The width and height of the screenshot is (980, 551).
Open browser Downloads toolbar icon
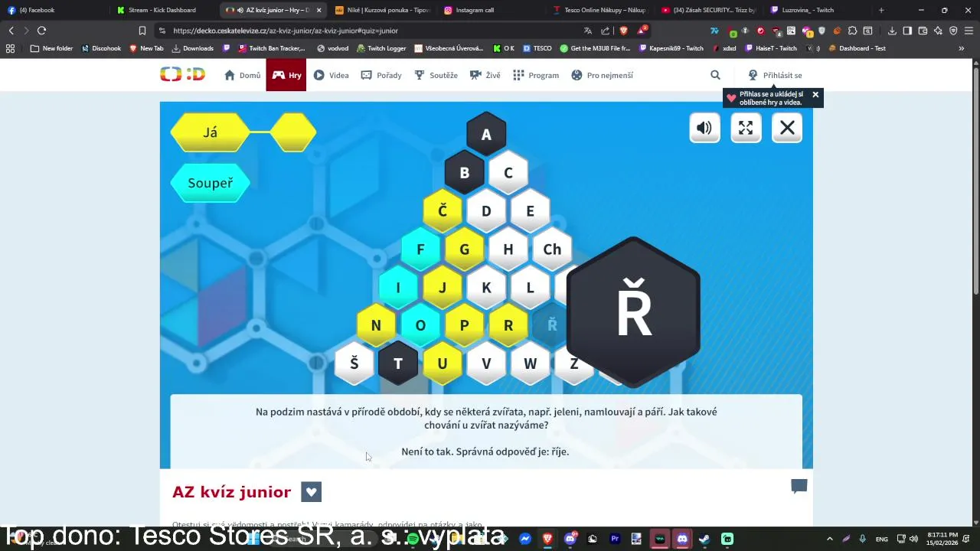click(x=892, y=31)
